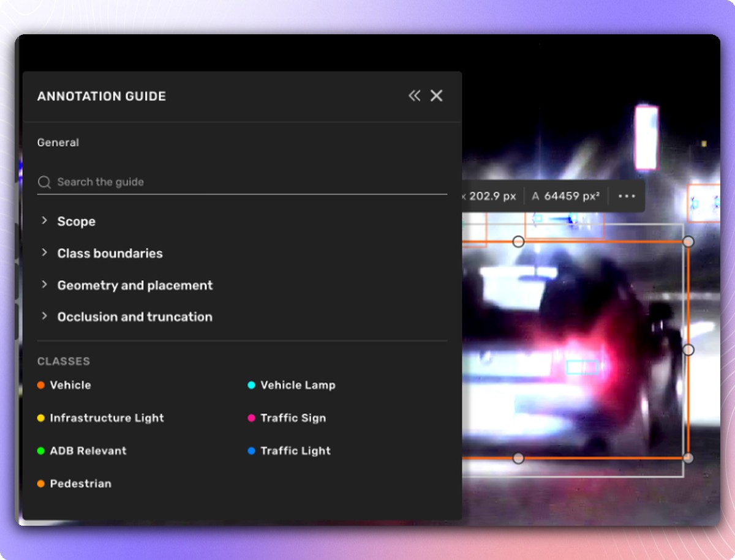Click the yellow Infrastructure Light color dot
Screen dimensions: 735x560
click(x=41, y=418)
